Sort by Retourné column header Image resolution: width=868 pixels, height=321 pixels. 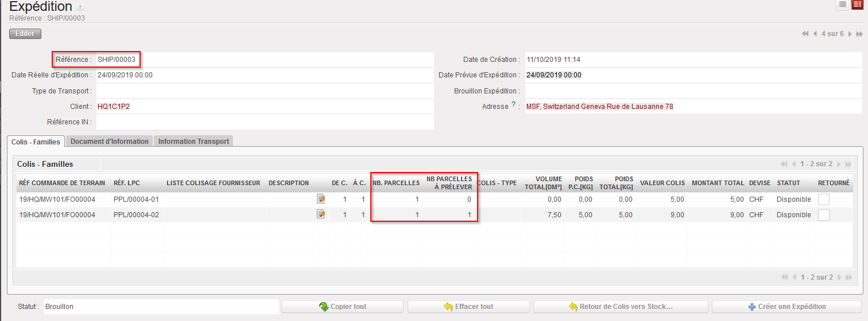coord(834,183)
